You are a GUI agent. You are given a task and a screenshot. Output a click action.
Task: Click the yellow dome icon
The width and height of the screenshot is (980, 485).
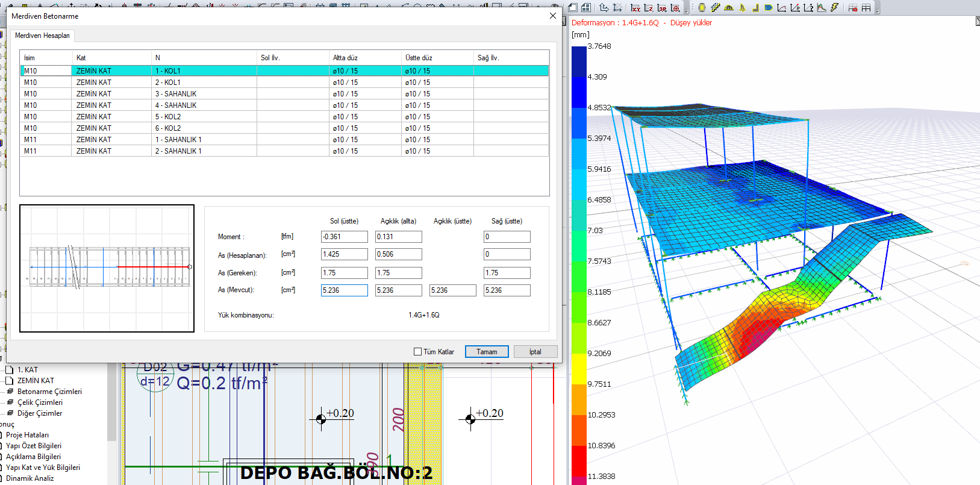(x=729, y=8)
